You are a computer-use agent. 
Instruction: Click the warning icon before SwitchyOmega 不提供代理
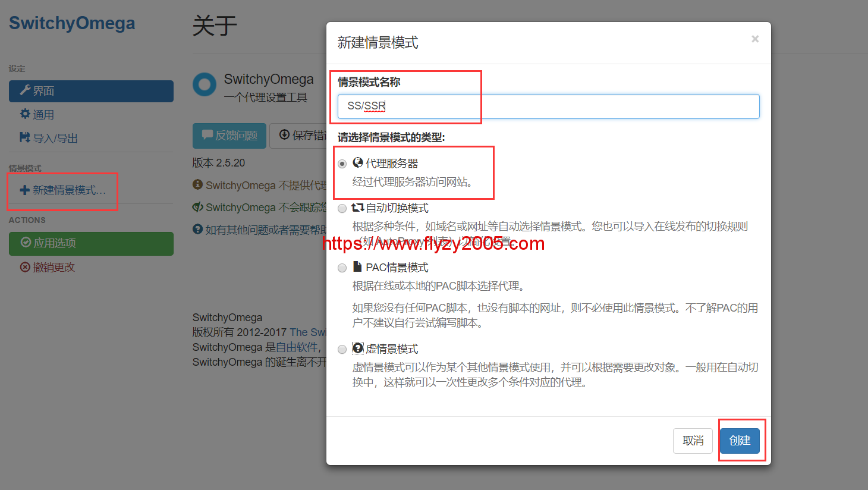point(198,184)
